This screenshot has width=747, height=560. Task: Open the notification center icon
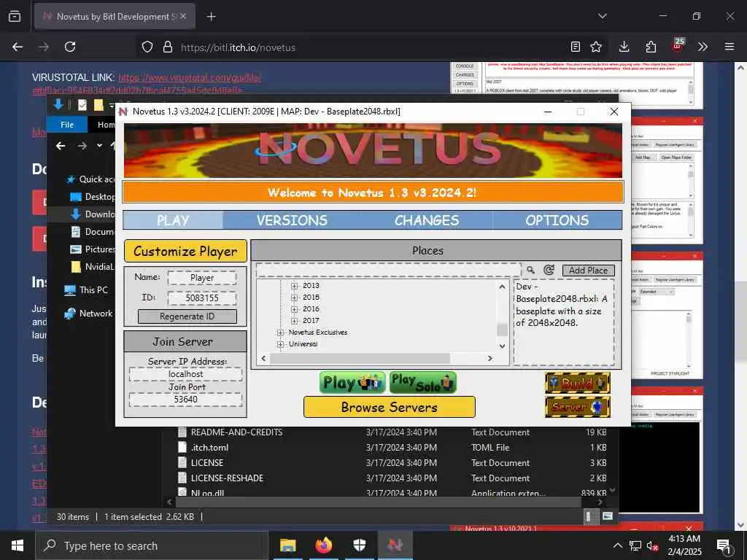[724, 545]
